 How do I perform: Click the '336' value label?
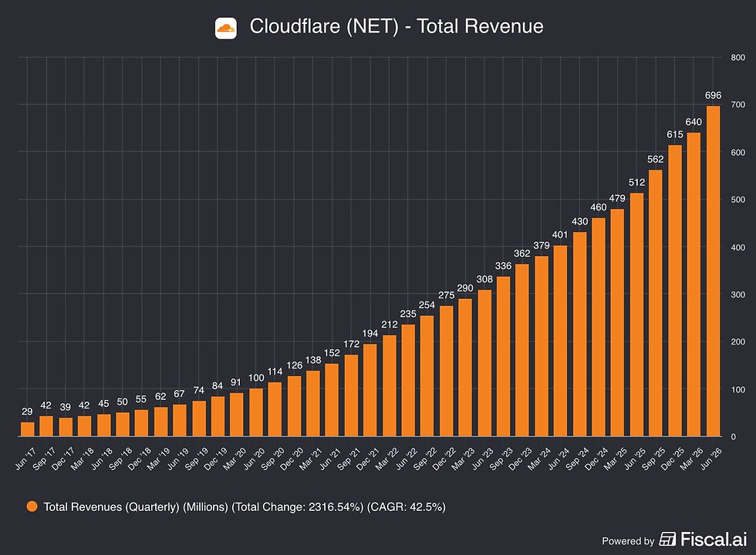click(503, 265)
